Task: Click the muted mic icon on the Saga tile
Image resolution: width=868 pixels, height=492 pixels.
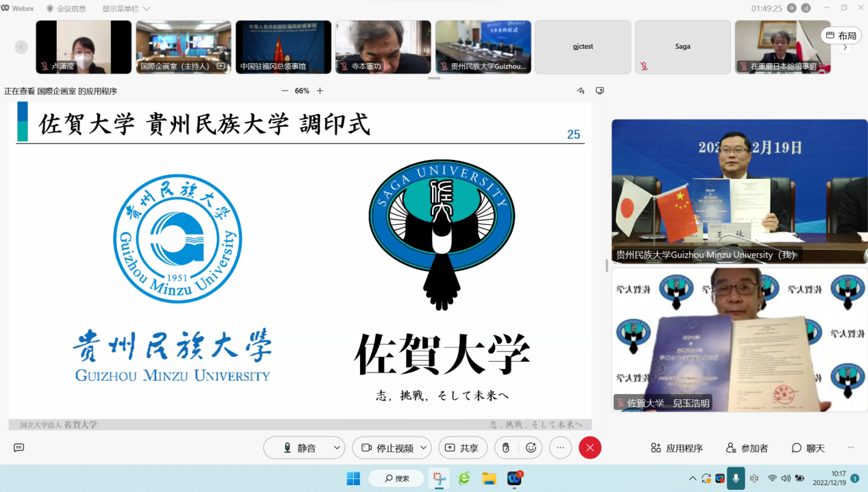Action: tap(644, 67)
